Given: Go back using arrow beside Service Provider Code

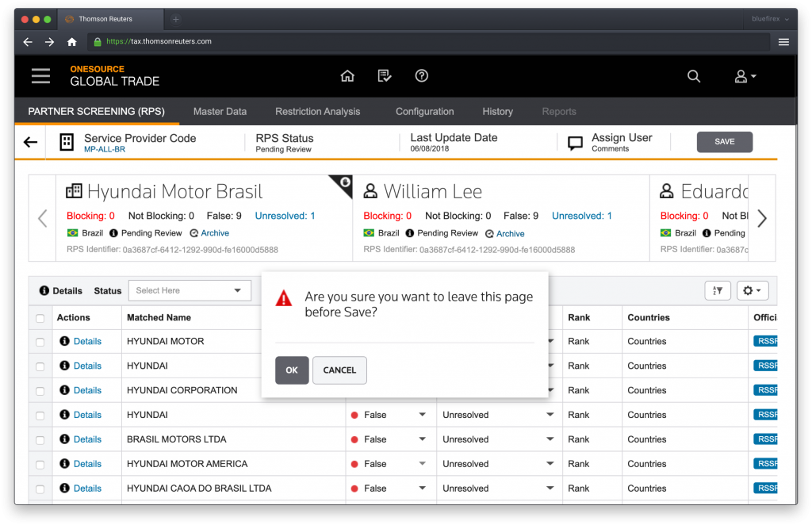Looking at the screenshot, I should (31, 143).
